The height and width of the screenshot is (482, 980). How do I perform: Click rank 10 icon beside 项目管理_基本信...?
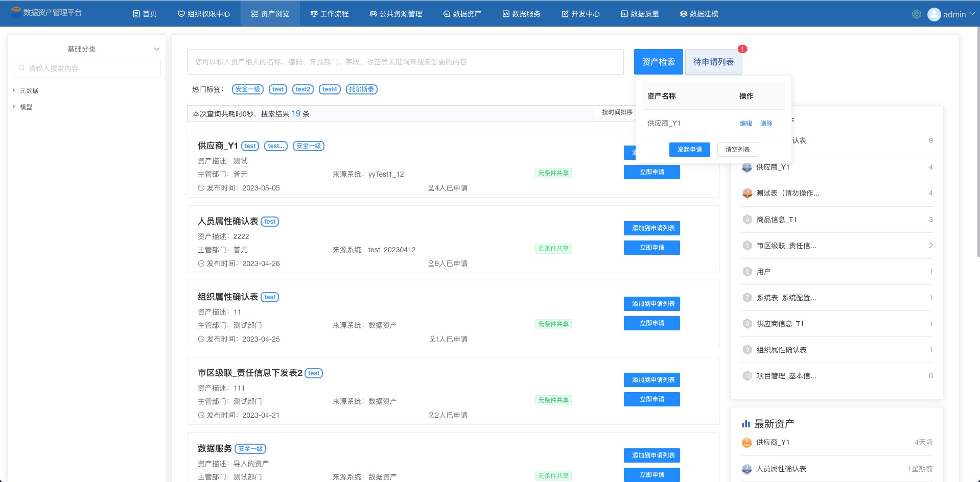[x=747, y=376]
